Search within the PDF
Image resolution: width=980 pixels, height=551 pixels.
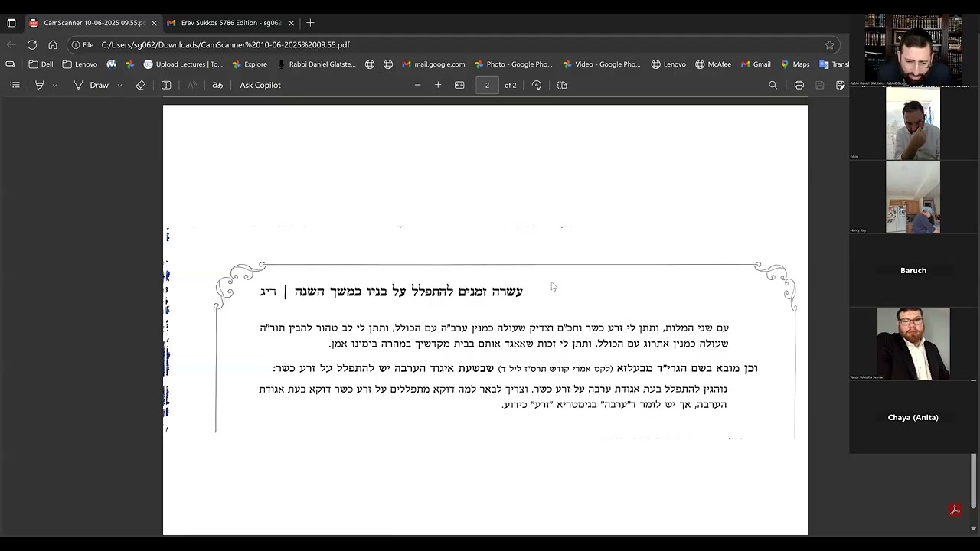[x=773, y=85]
